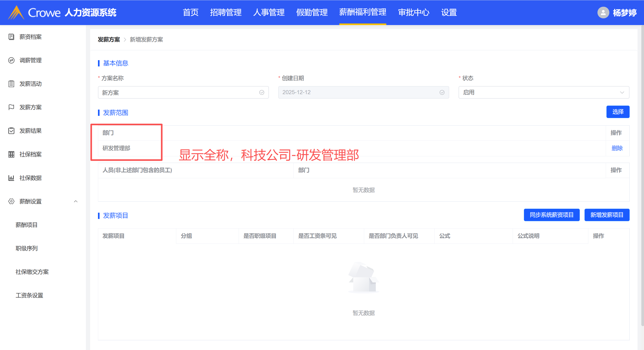Click the 薪资档案 sidebar icon
The width and height of the screenshot is (644, 350).
[11, 37]
